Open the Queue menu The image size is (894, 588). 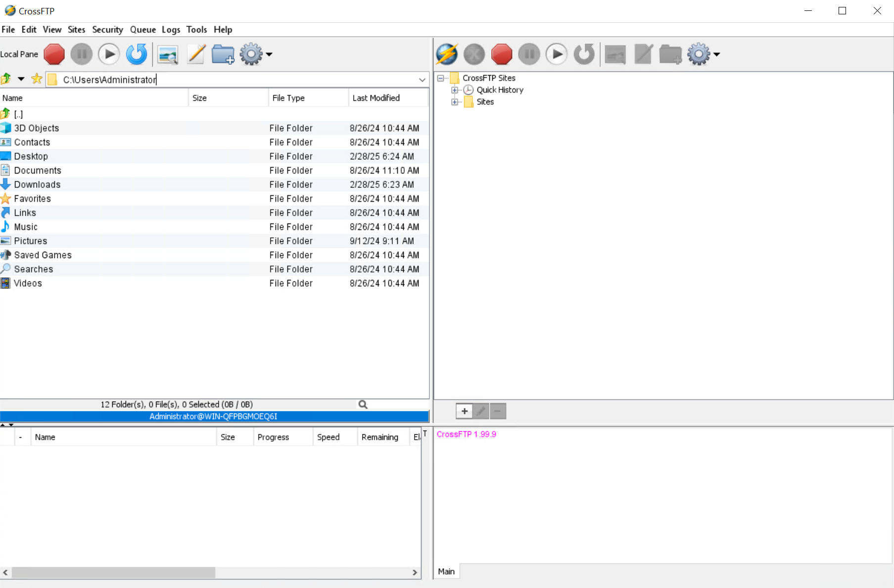(x=143, y=30)
